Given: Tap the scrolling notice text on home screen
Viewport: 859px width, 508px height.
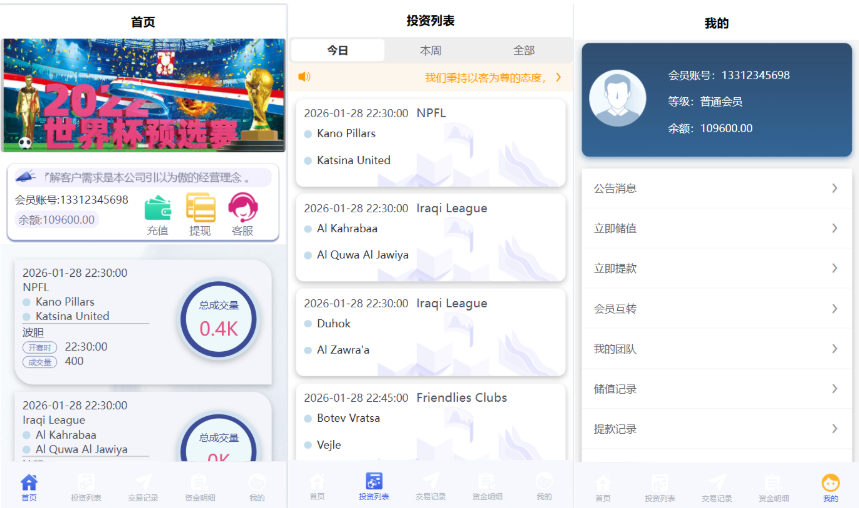Looking at the screenshot, I should pyautogui.click(x=147, y=177).
